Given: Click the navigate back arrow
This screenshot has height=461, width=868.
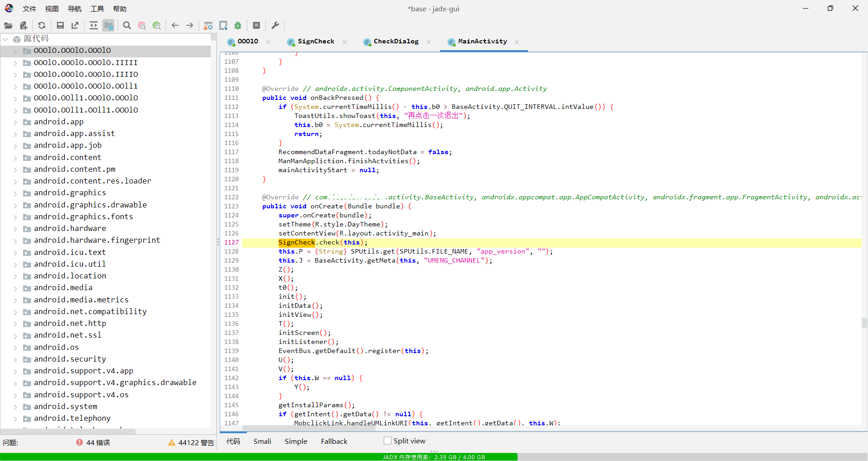Looking at the screenshot, I should [x=175, y=26].
